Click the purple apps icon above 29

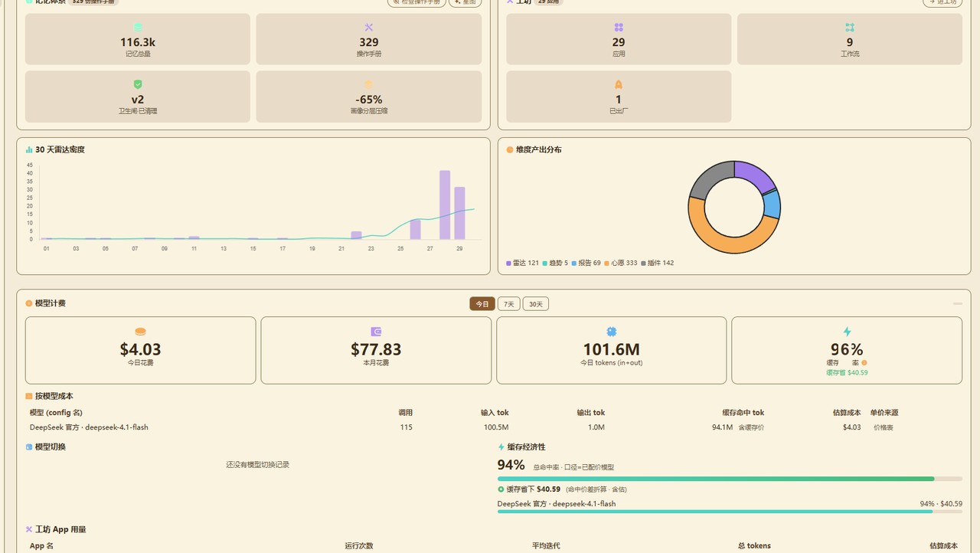click(x=619, y=27)
